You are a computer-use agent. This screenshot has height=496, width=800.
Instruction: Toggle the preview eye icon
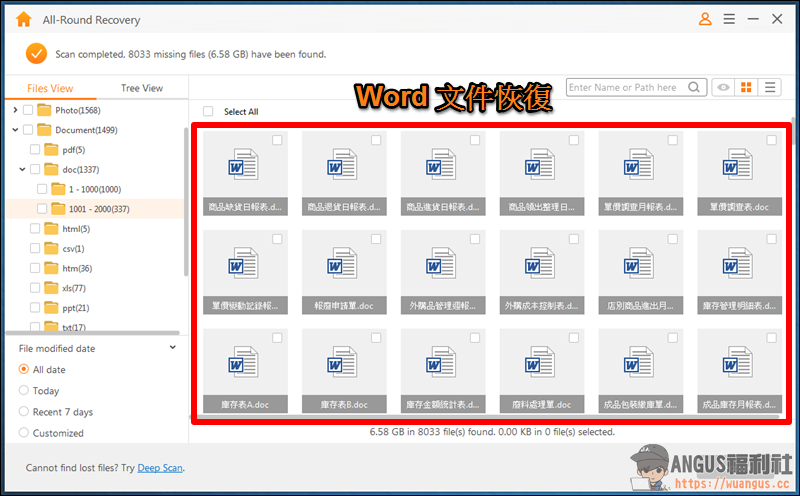(723, 87)
